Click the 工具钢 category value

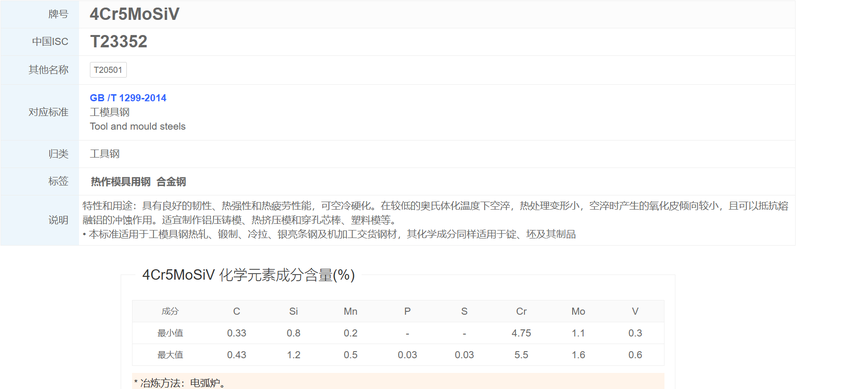pos(105,154)
